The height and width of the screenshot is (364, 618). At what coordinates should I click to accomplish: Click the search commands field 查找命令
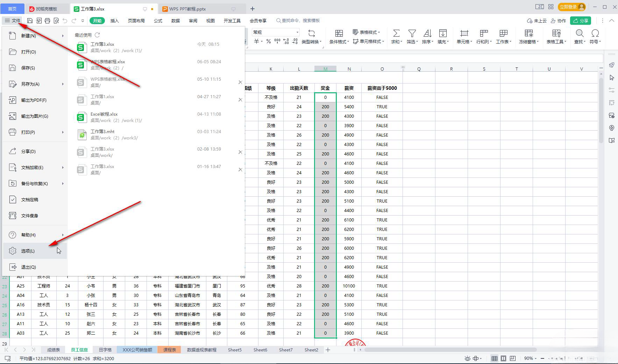pyautogui.click(x=298, y=21)
